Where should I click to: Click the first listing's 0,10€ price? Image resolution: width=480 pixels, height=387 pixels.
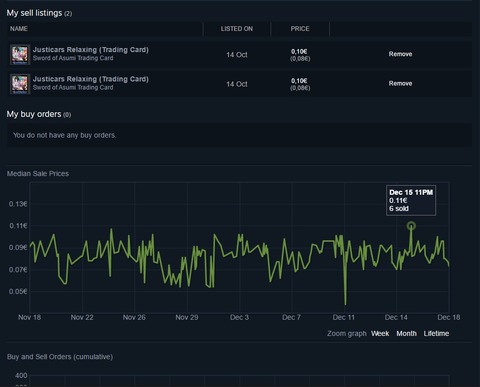click(299, 51)
